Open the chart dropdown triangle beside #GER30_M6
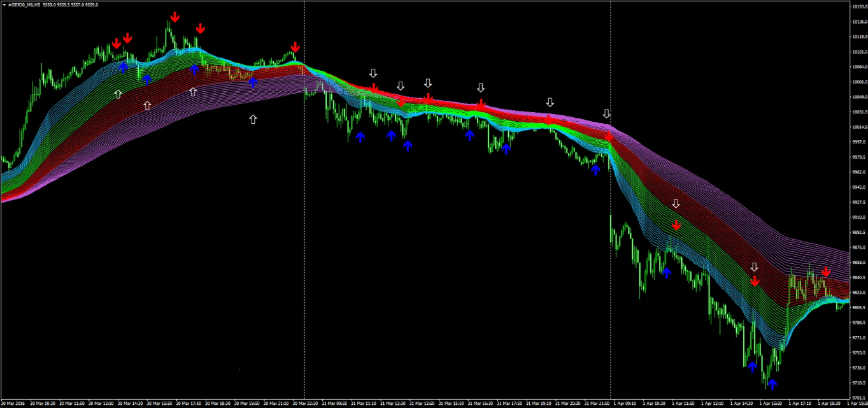 coord(4,4)
